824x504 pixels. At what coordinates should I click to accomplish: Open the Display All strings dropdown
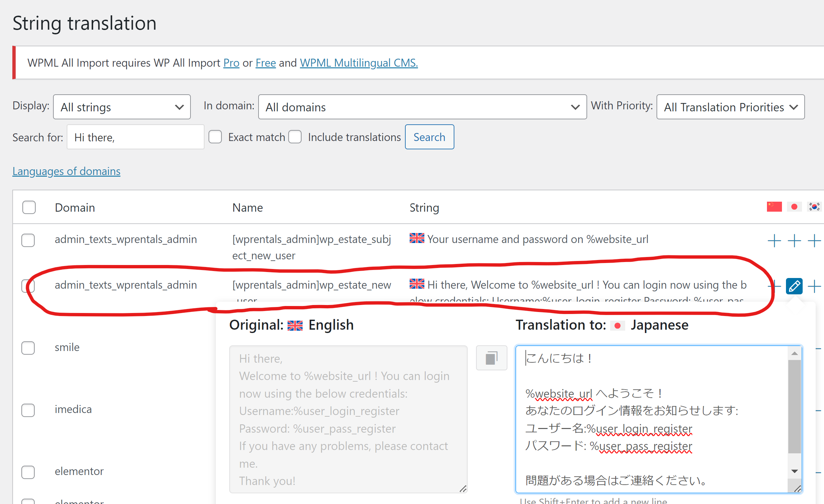122,107
